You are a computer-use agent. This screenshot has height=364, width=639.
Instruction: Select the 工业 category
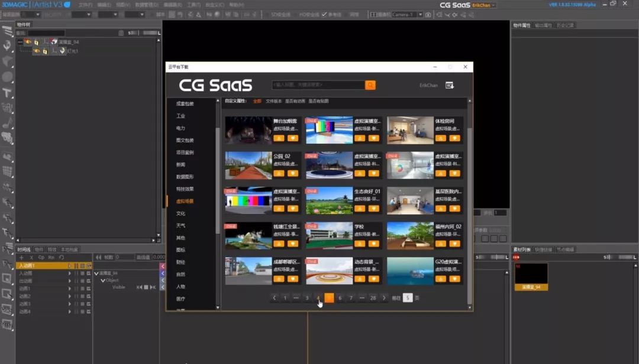point(180,116)
